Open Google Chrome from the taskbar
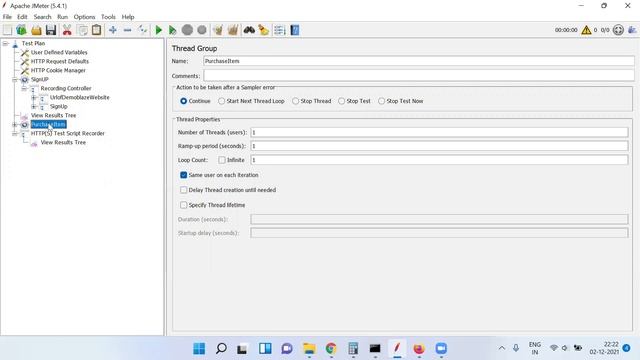 [331, 349]
